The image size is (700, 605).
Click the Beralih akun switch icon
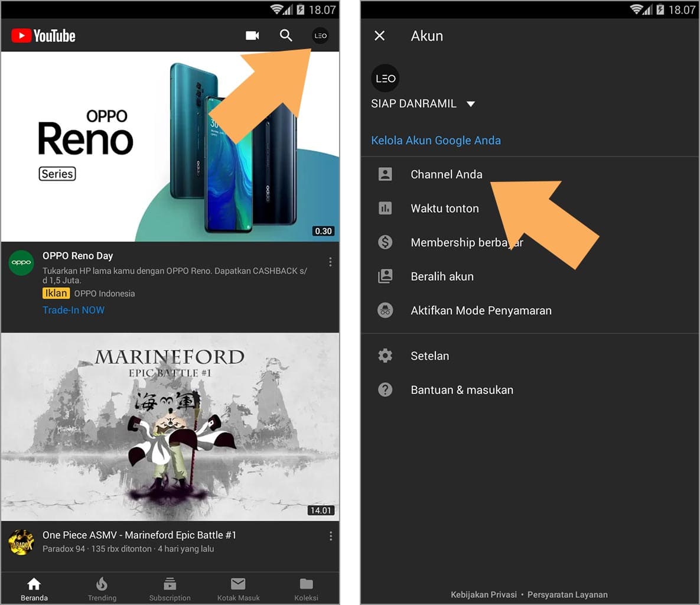[x=385, y=277]
